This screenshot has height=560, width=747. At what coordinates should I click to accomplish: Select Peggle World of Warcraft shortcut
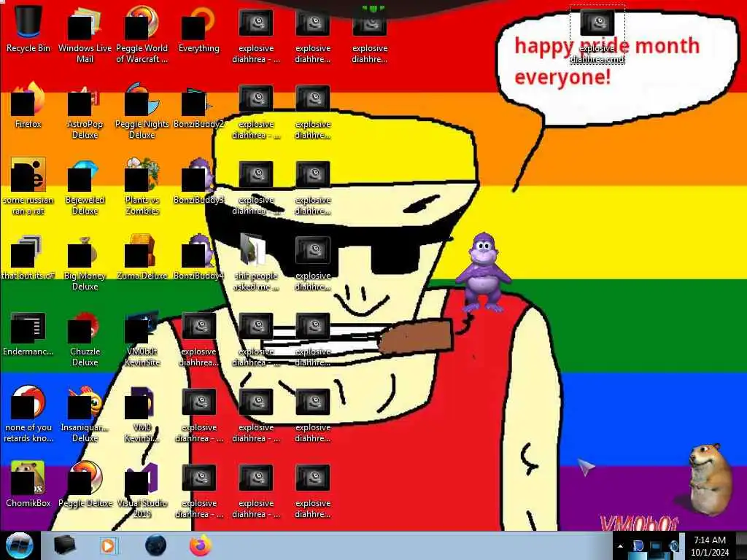(142, 34)
